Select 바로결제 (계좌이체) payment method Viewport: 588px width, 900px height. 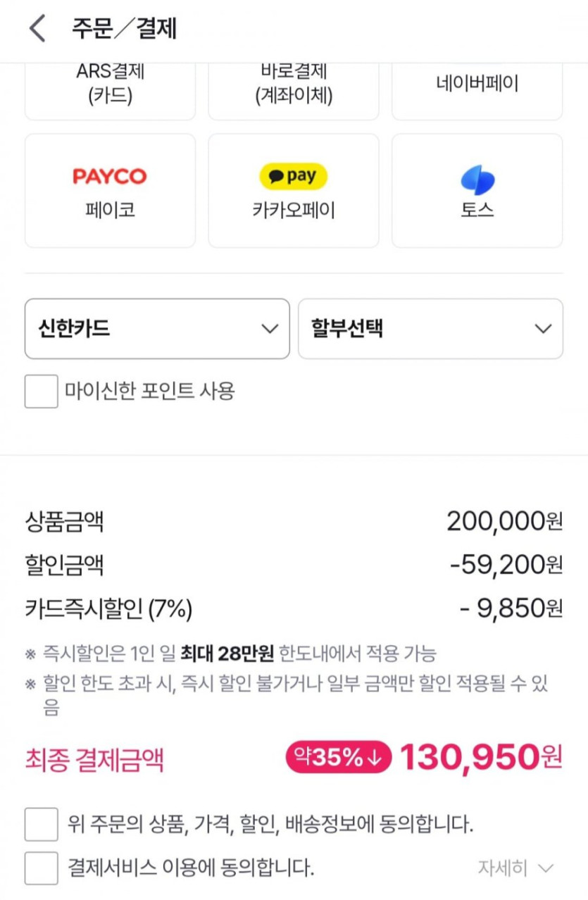tap(294, 86)
